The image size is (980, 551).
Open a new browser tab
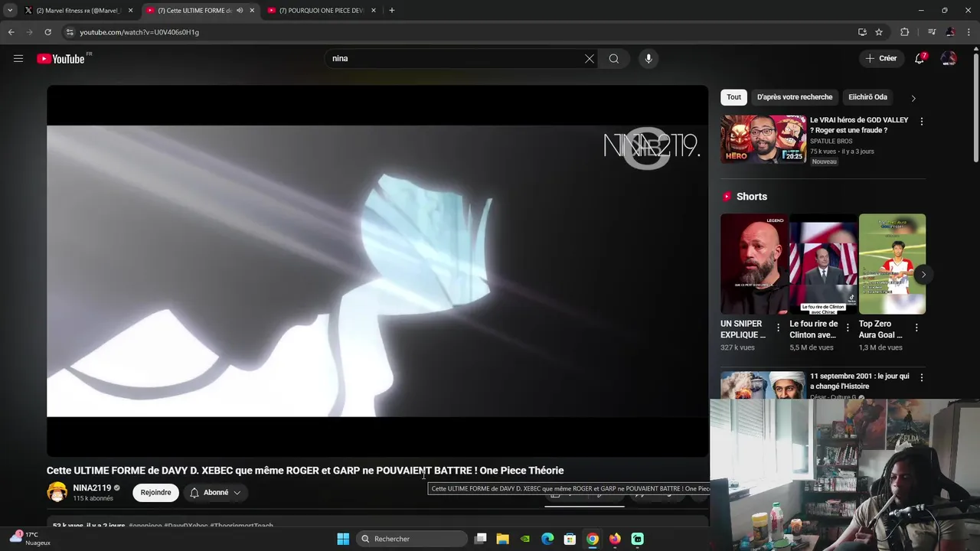click(392, 11)
